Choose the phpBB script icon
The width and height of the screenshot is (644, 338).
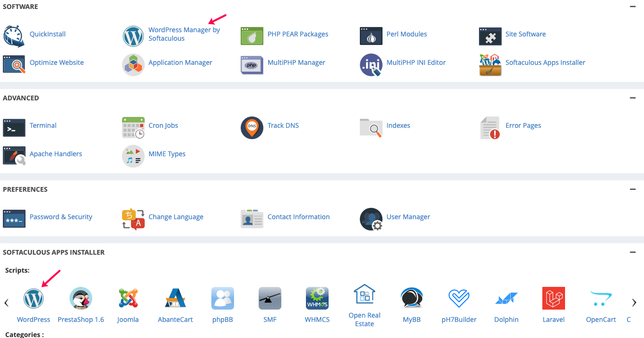pos(223,299)
